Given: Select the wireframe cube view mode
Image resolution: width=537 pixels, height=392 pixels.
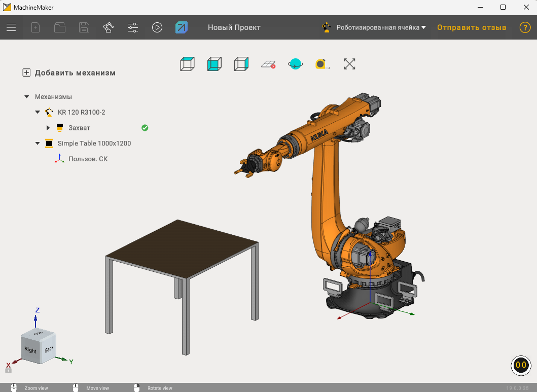Looking at the screenshot, I should [x=241, y=64].
